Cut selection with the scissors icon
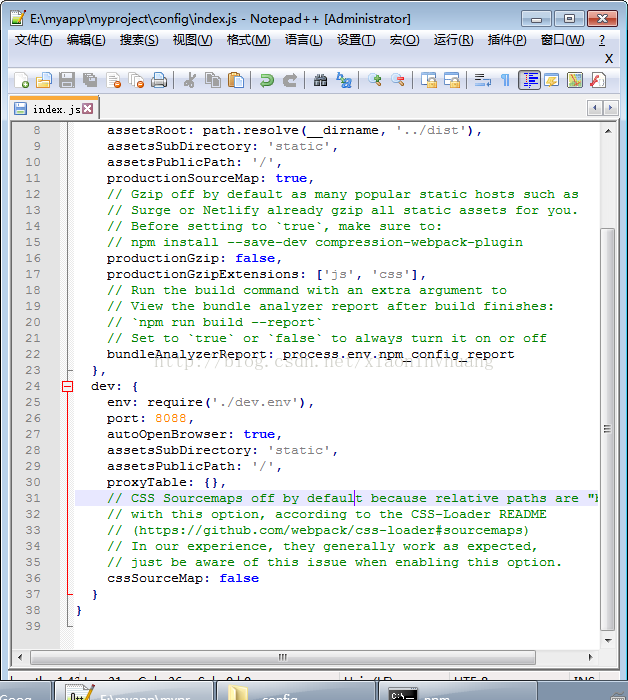The height and width of the screenshot is (700, 628). pyautogui.click(x=190, y=80)
